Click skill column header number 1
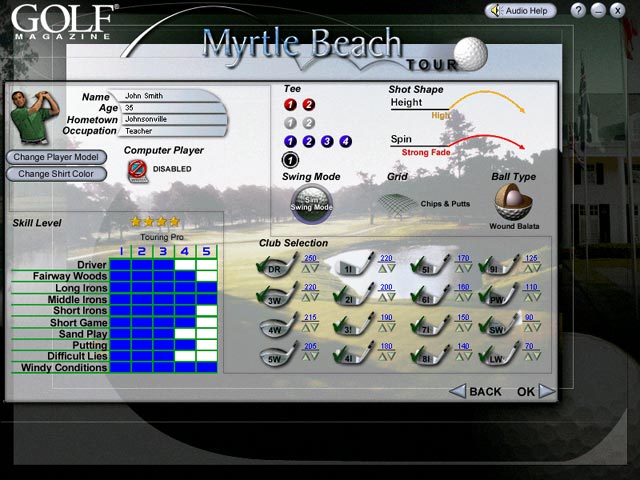 (121, 251)
